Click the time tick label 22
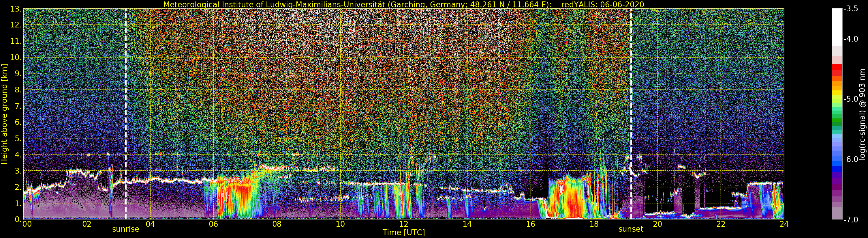This screenshot has width=868, height=238. point(721,224)
